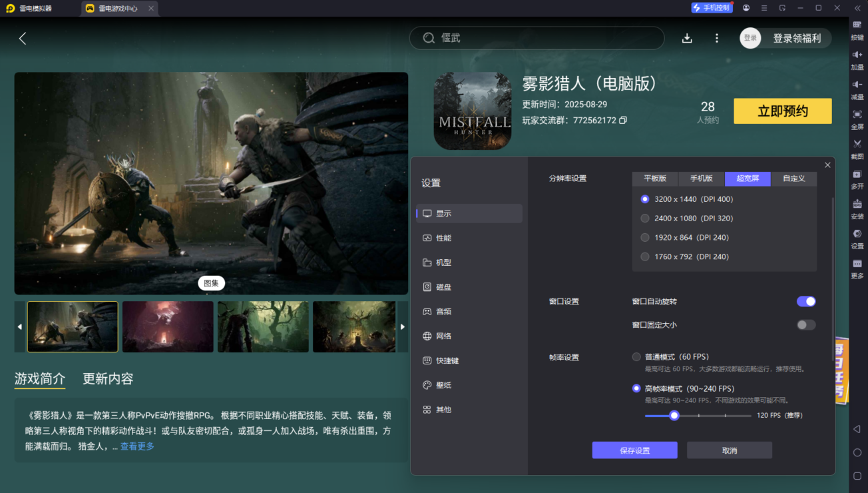Copy the player group number 772562172
This screenshot has height=493, width=868.
(x=623, y=121)
